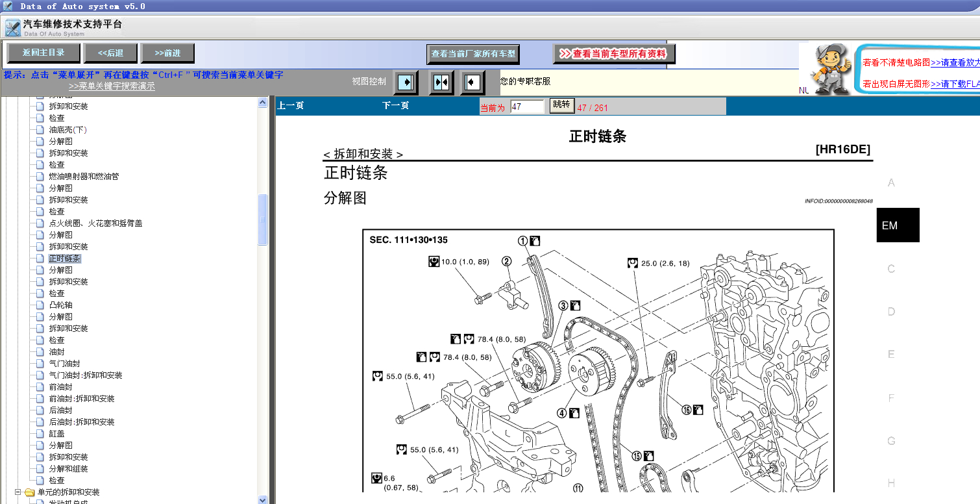Click the page number input field
This screenshot has height=504, width=980.
pos(527,107)
